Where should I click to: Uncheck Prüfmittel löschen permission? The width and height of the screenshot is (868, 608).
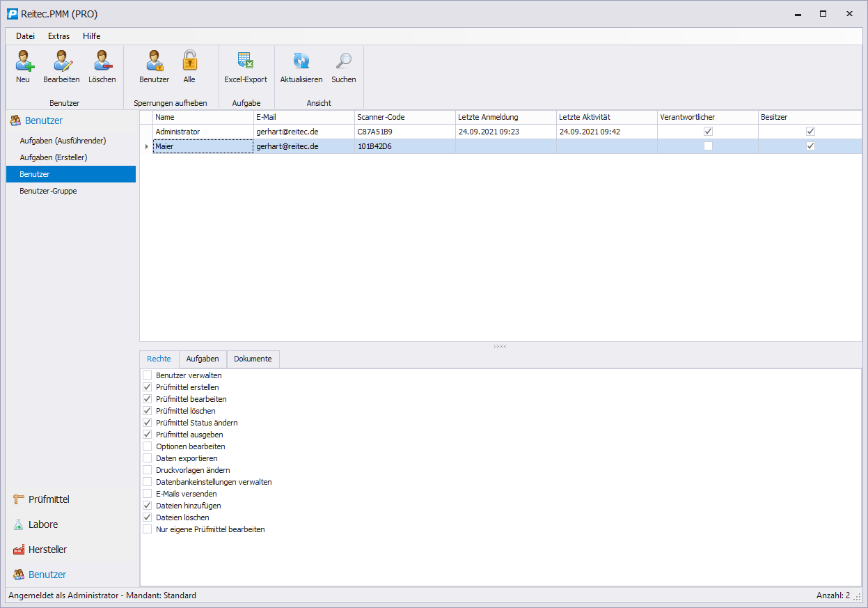pos(147,411)
